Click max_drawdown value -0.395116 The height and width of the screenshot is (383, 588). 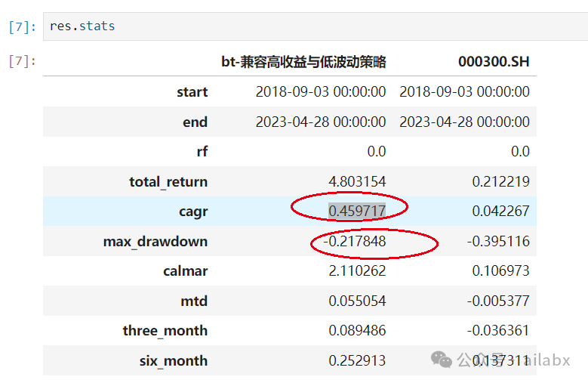click(498, 241)
